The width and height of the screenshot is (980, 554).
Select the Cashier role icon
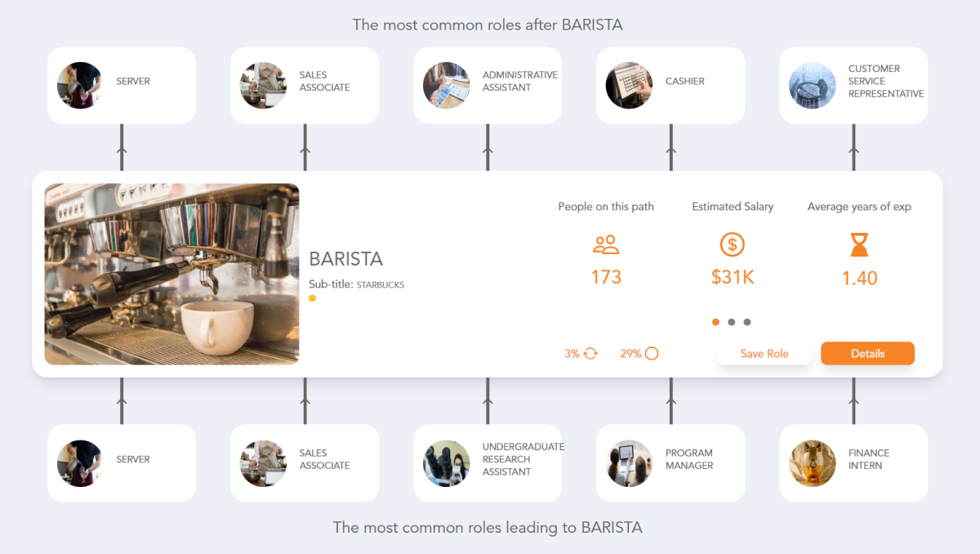[628, 85]
